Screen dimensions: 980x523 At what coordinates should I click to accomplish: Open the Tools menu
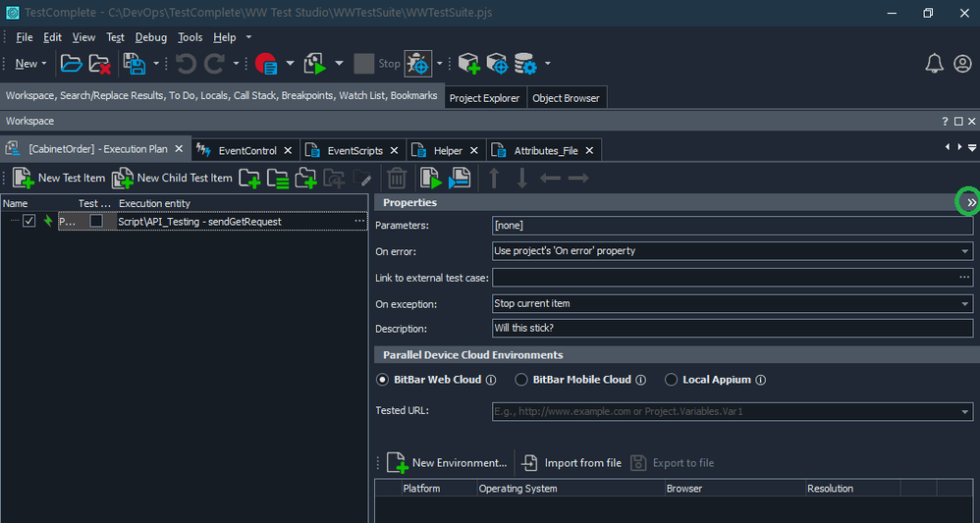coord(190,37)
